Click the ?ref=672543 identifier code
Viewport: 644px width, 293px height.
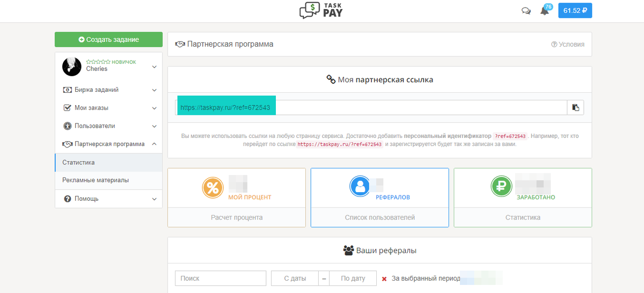510,136
